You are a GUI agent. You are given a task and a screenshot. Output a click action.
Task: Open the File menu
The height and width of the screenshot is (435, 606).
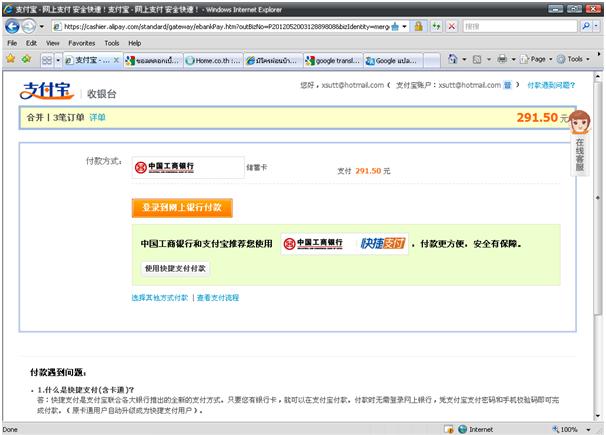tap(12, 43)
